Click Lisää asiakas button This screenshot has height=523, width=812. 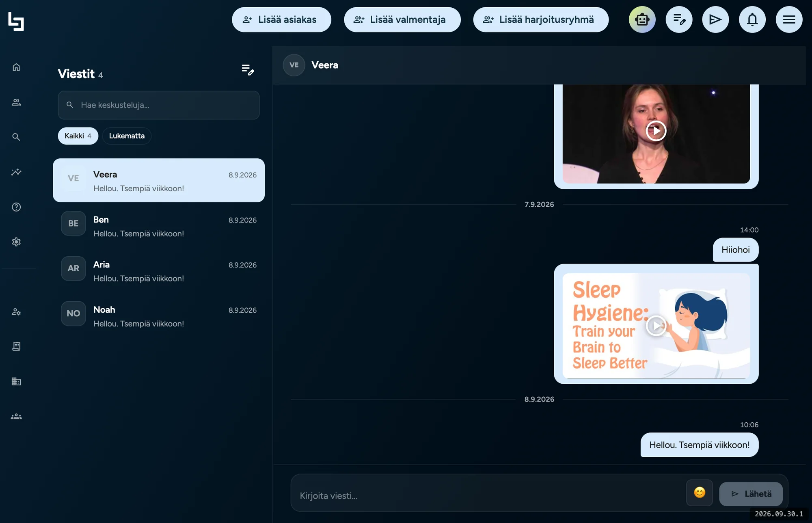(x=281, y=19)
